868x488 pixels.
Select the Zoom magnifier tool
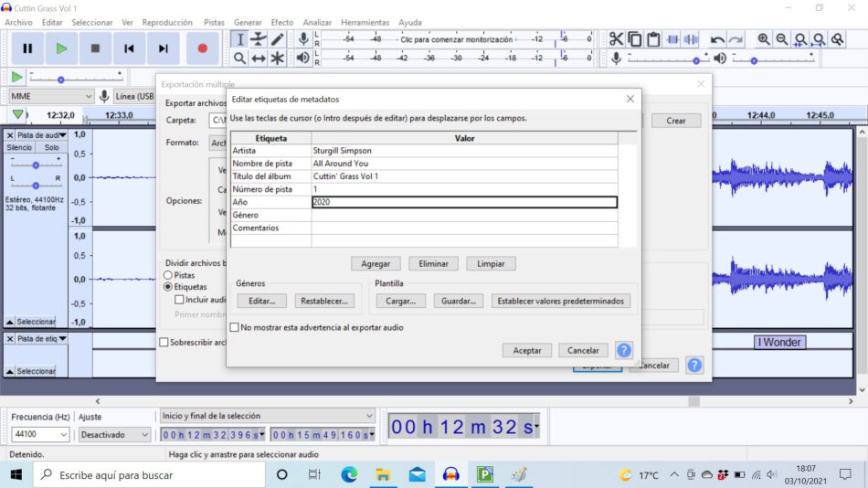(x=239, y=58)
